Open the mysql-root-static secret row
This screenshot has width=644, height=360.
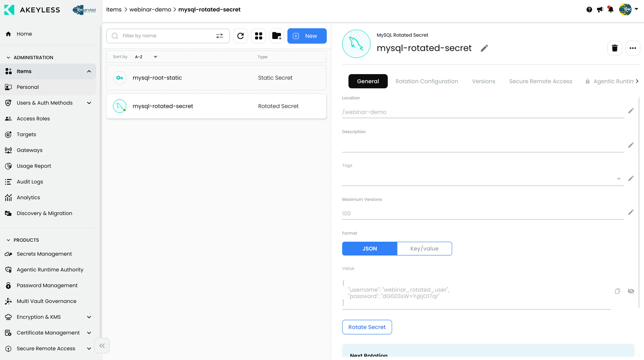(x=216, y=78)
